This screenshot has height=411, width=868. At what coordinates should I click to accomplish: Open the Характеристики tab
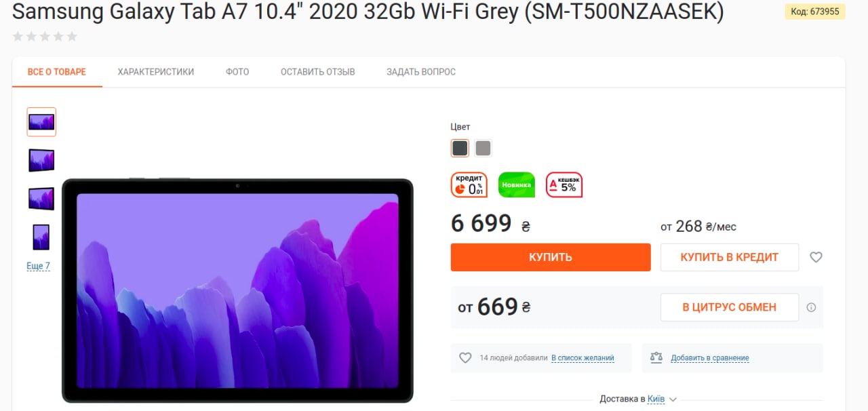pyautogui.click(x=156, y=72)
